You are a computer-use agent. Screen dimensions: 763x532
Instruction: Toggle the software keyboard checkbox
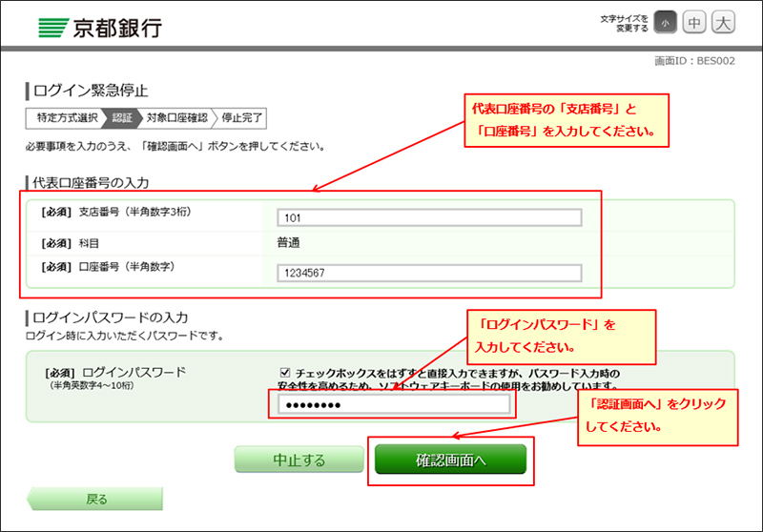(x=285, y=373)
